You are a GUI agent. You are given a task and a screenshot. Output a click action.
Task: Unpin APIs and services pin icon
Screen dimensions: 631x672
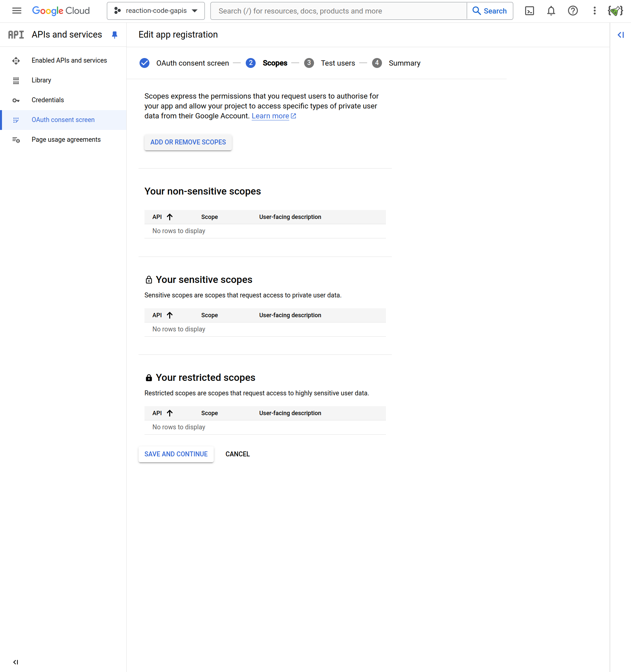115,35
